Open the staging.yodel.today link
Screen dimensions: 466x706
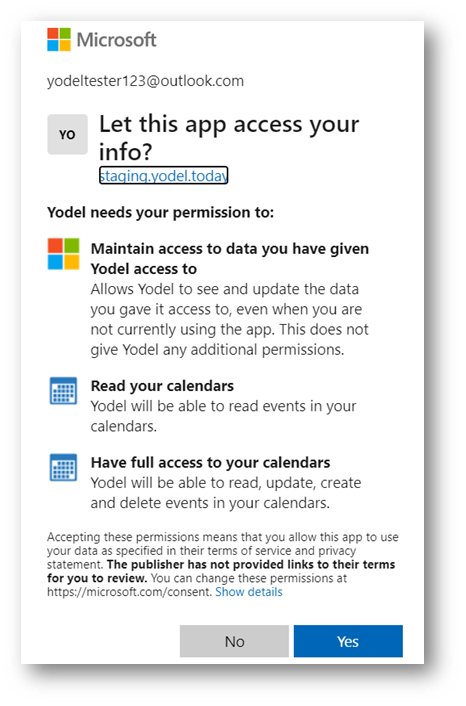(163, 175)
